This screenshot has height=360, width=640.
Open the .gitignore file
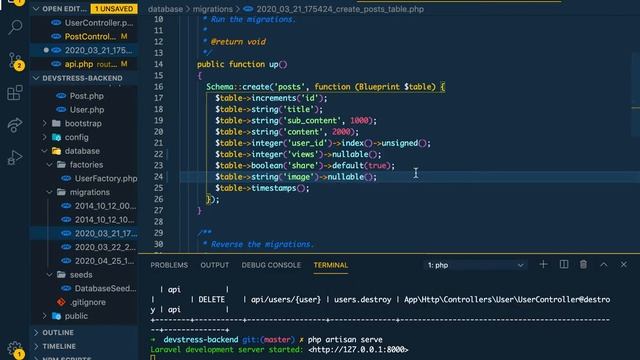point(87,302)
